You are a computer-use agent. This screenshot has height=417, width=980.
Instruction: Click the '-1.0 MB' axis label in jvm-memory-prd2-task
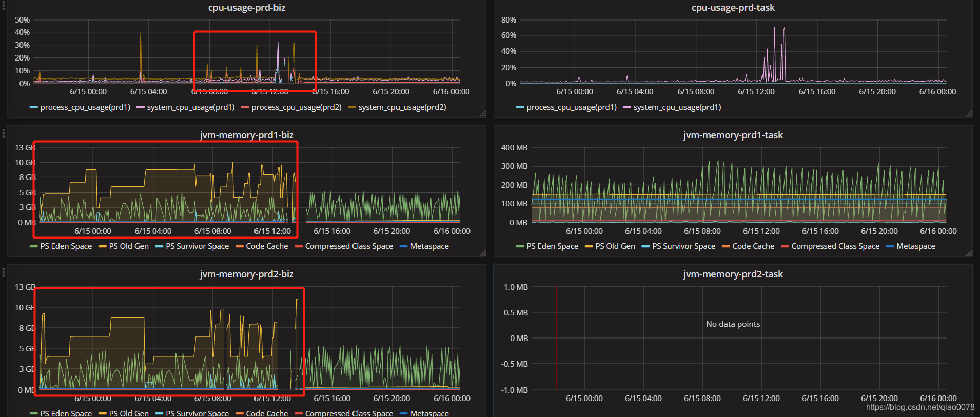[514, 390]
